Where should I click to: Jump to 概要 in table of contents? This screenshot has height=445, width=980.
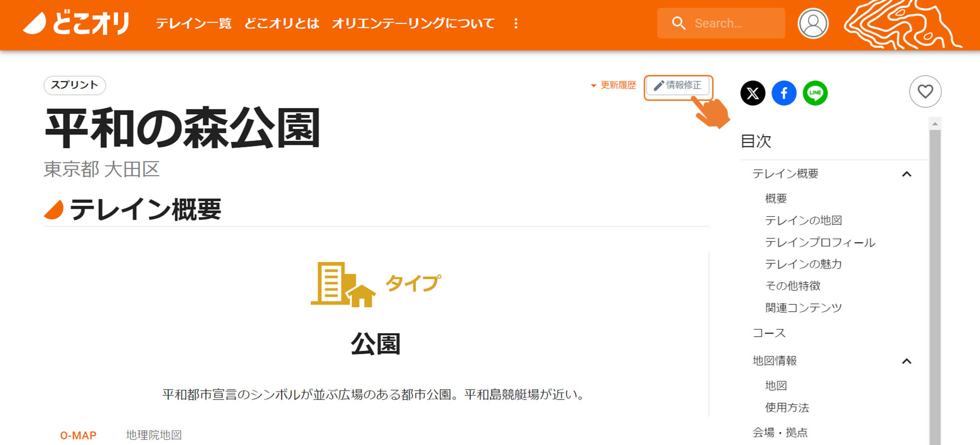pos(776,198)
